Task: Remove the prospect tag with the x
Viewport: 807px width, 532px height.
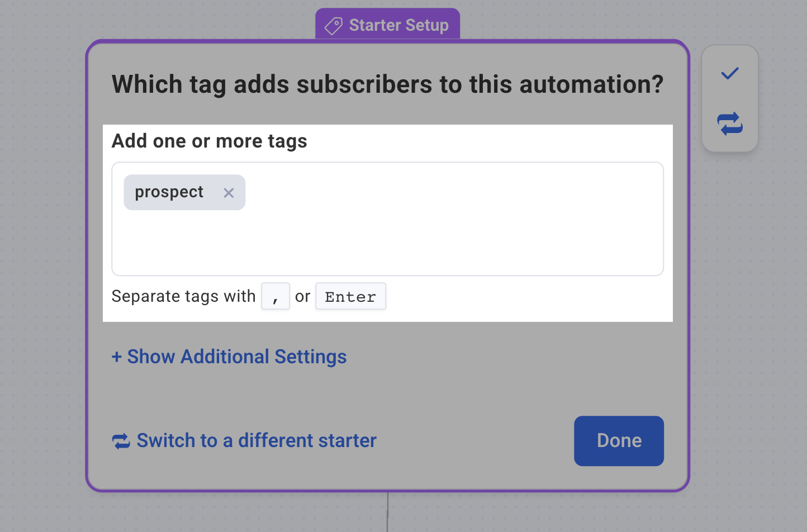Action: pos(229,193)
